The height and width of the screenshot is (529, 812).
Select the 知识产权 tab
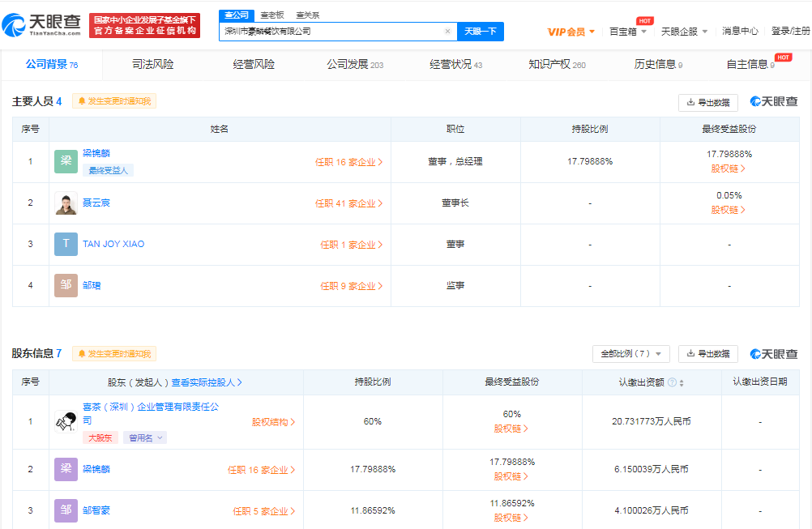557,64
